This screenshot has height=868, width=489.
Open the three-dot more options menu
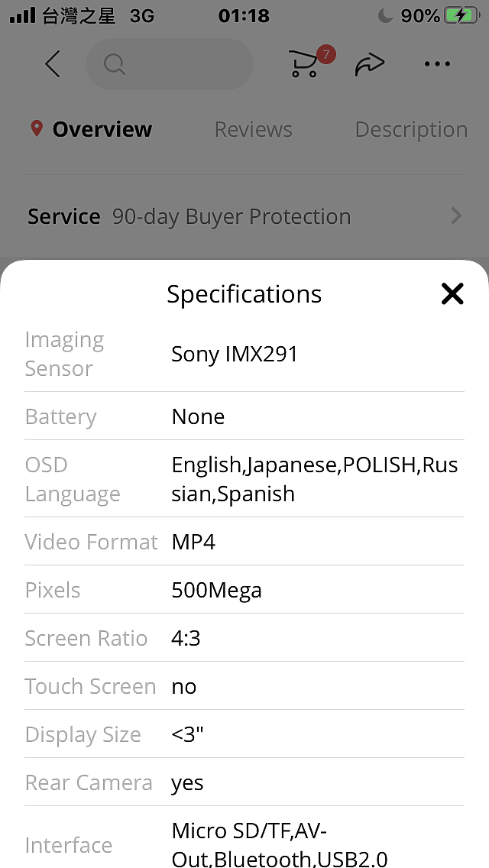point(437,64)
